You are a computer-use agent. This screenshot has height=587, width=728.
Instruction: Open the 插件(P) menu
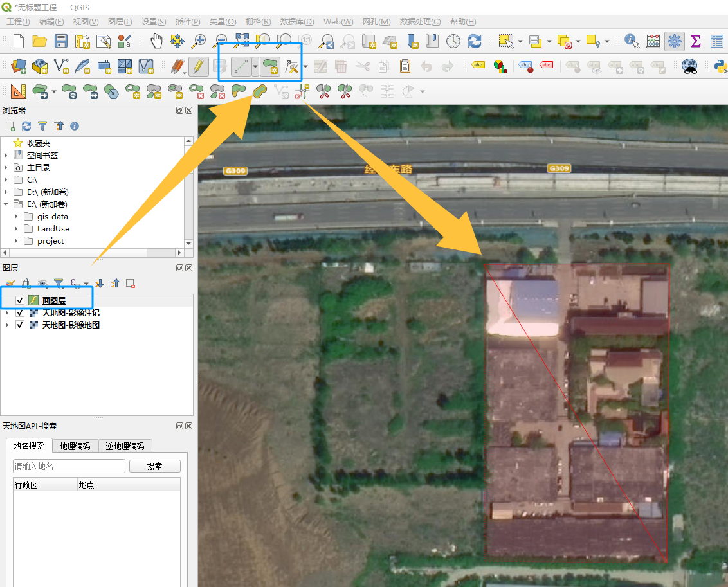point(188,21)
